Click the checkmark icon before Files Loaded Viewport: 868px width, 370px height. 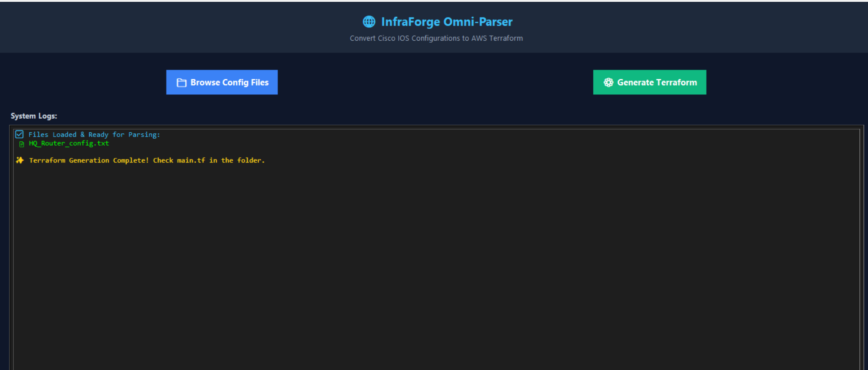pos(19,134)
